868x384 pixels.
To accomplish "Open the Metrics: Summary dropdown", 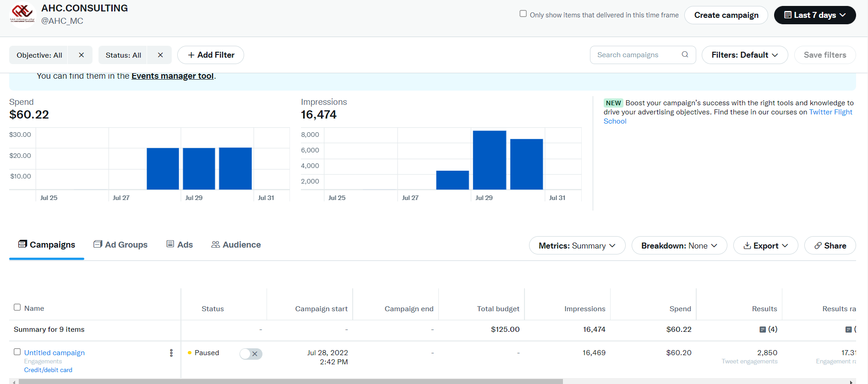I will (x=577, y=246).
